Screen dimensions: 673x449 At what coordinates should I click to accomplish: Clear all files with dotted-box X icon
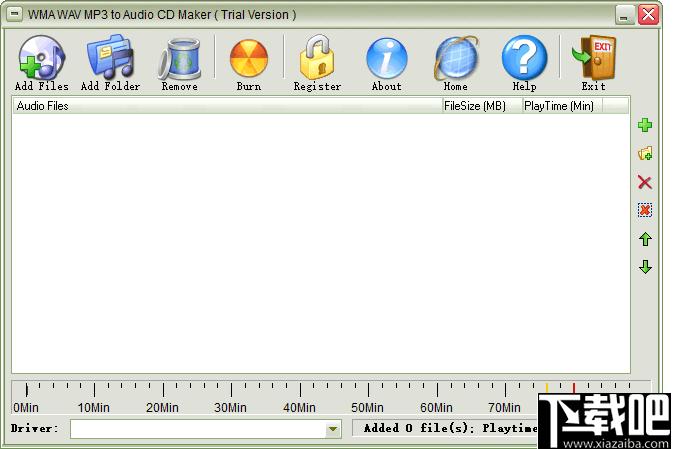point(645,210)
